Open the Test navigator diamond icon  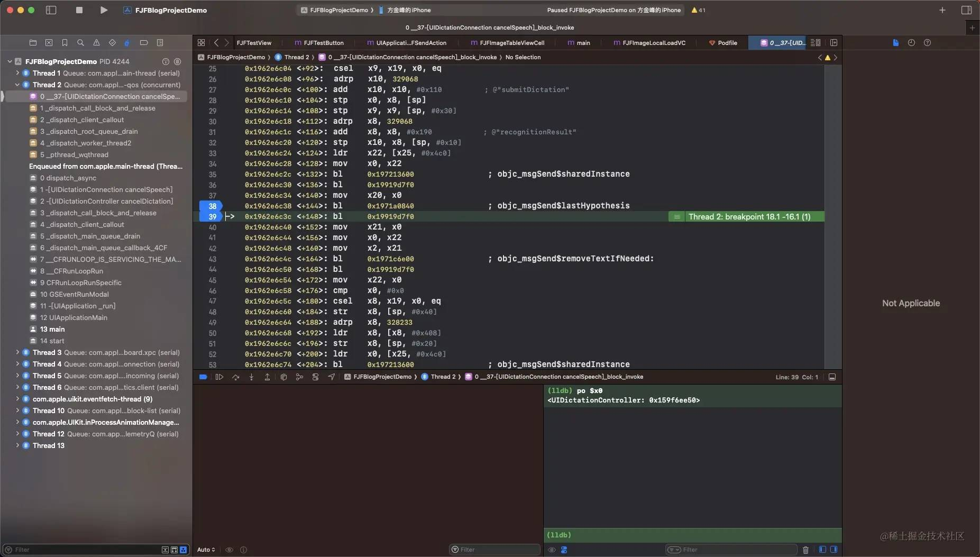(112, 42)
